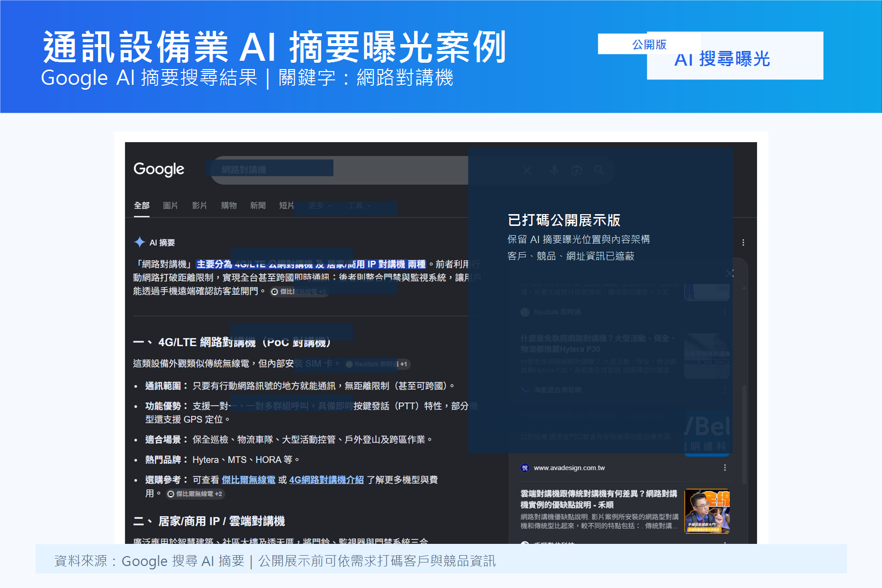The image size is (882, 588).
Task: Click the 傑比爾無線電 +2 source chip
Action: point(195,494)
